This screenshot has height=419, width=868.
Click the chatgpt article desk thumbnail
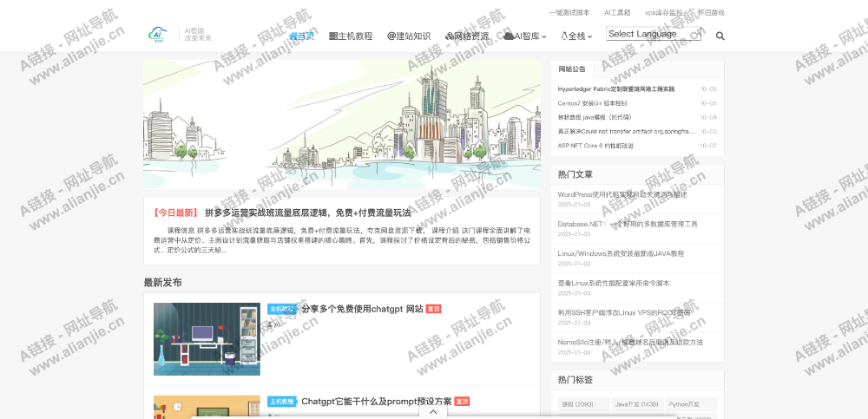[x=207, y=338]
